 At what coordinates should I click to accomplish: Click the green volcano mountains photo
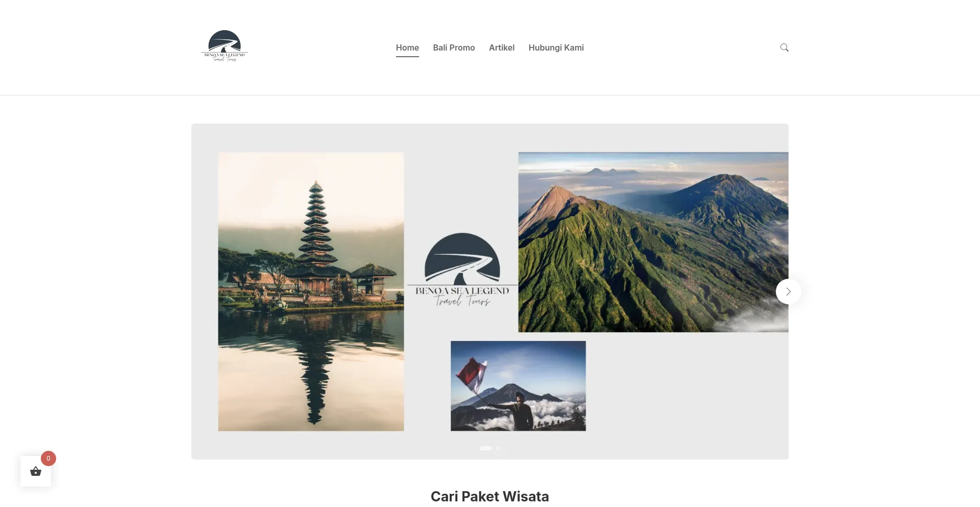coord(653,242)
